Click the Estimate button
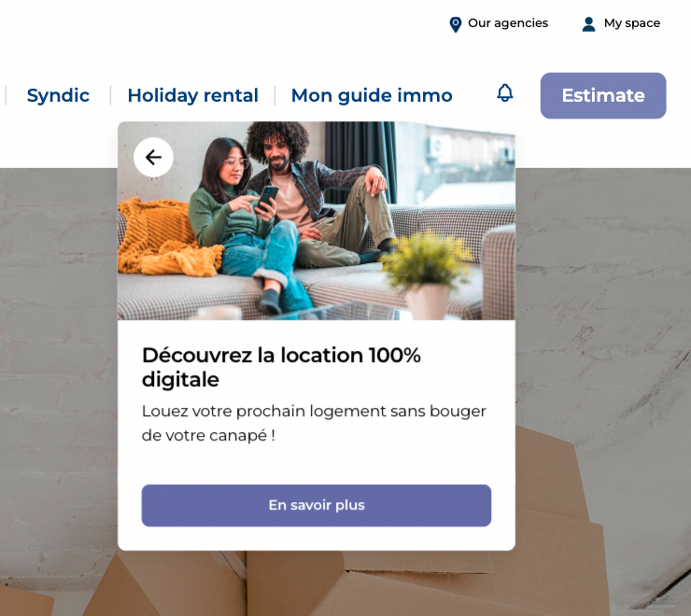This screenshot has height=616, width=691. 603,95
